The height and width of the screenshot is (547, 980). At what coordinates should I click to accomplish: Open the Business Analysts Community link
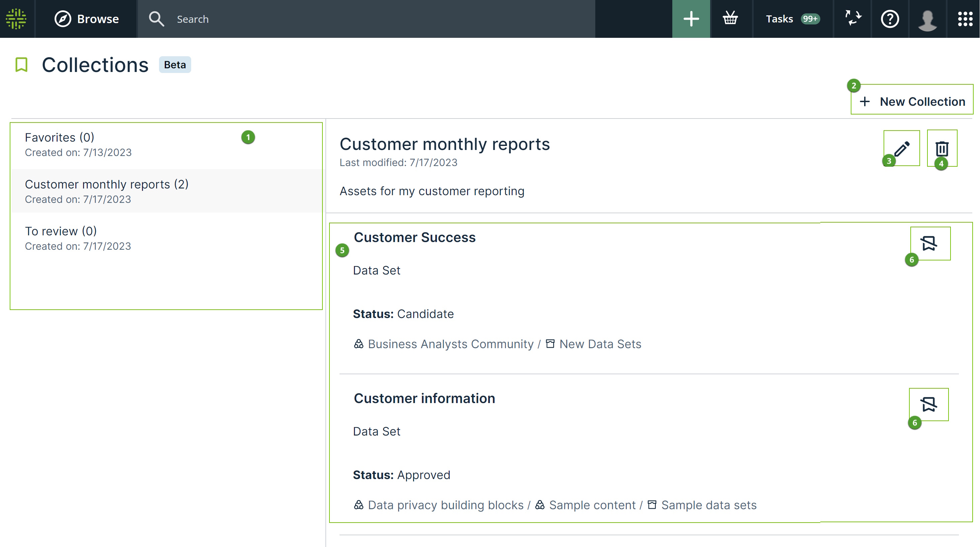(x=450, y=344)
